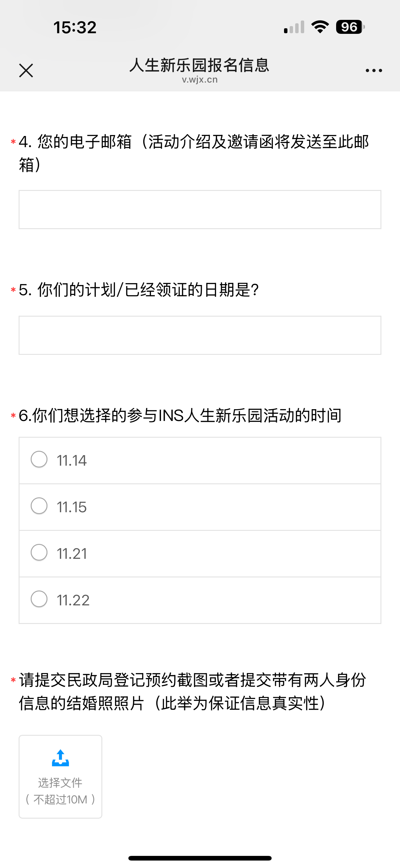
Task: Tap the question 6 activity time label
Action: (180, 415)
